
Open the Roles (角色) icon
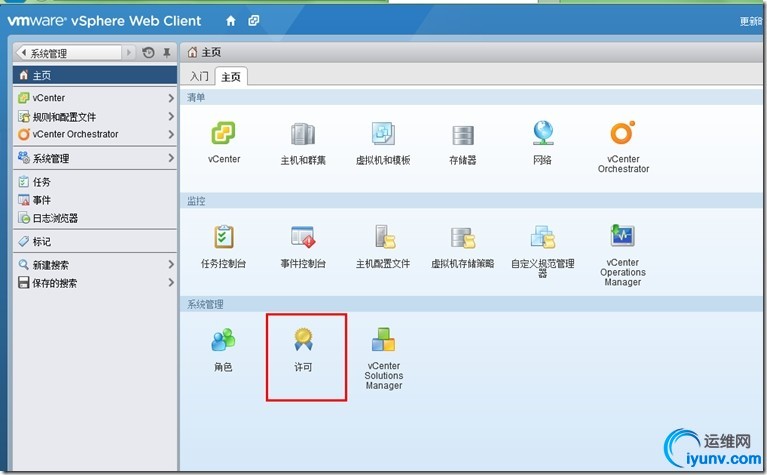coord(223,339)
